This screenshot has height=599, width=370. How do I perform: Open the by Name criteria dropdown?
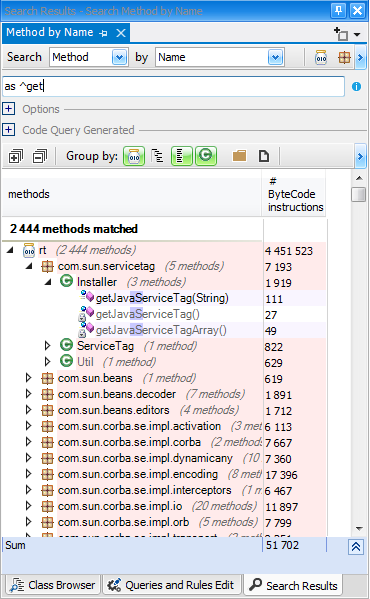pyautogui.click(x=276, y=58)
